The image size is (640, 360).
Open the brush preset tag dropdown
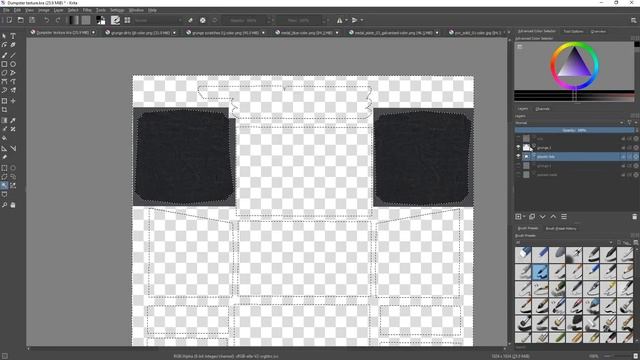tap(564, 242)
